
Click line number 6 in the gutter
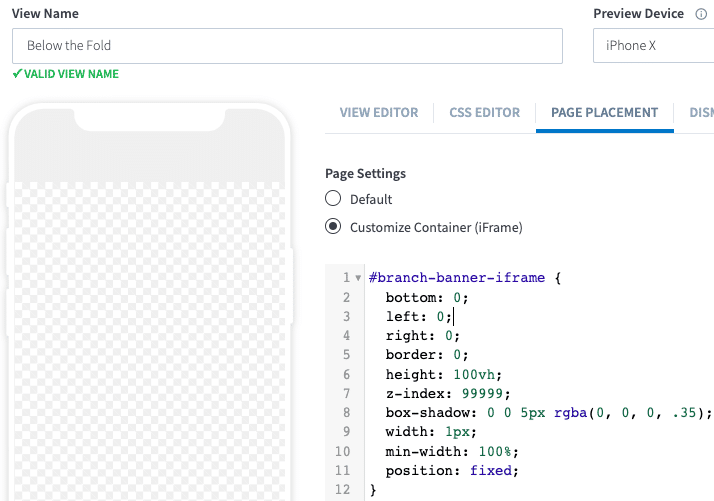(x=346, y=374)
